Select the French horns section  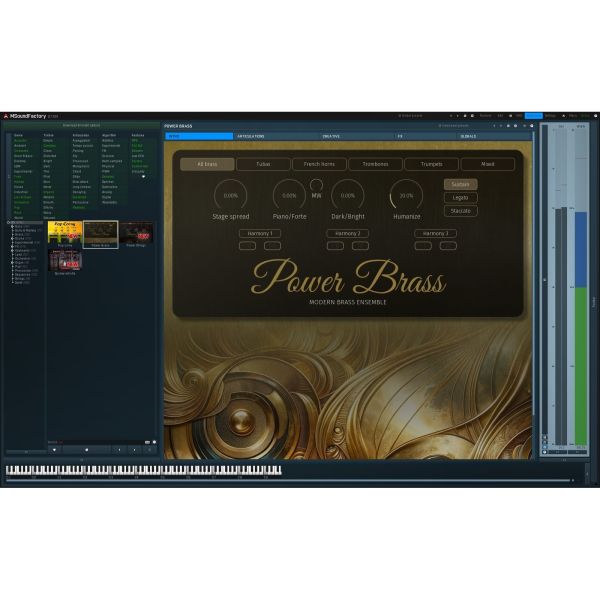tap(319, 164)
